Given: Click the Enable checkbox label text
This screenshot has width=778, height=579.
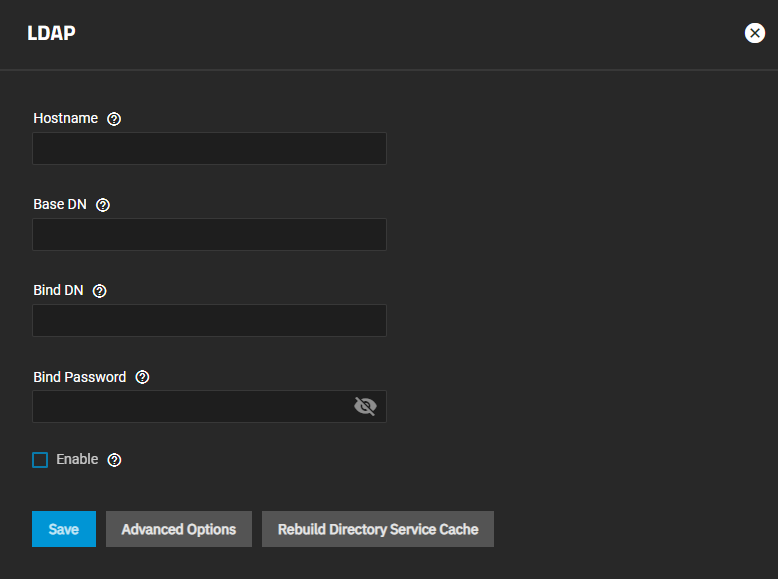Looking at the screenshot, I should 77,459.
